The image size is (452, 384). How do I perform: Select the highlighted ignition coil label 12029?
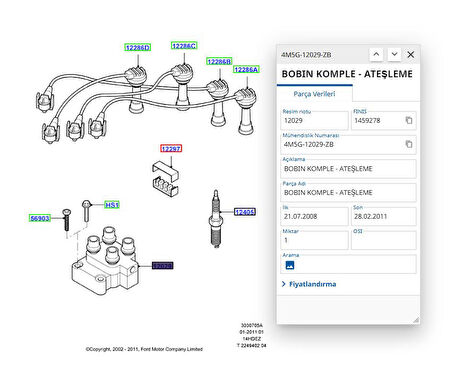(162, 266)
